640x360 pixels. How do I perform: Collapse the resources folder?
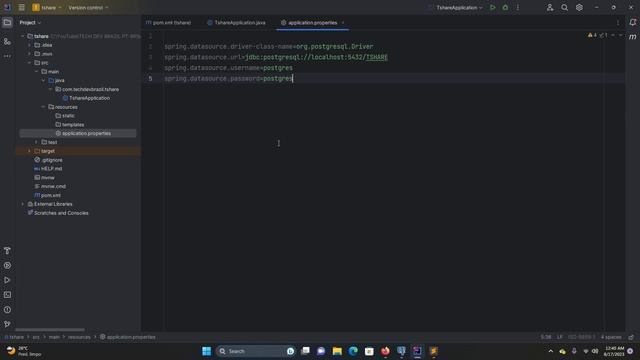[x=43, y=107]
